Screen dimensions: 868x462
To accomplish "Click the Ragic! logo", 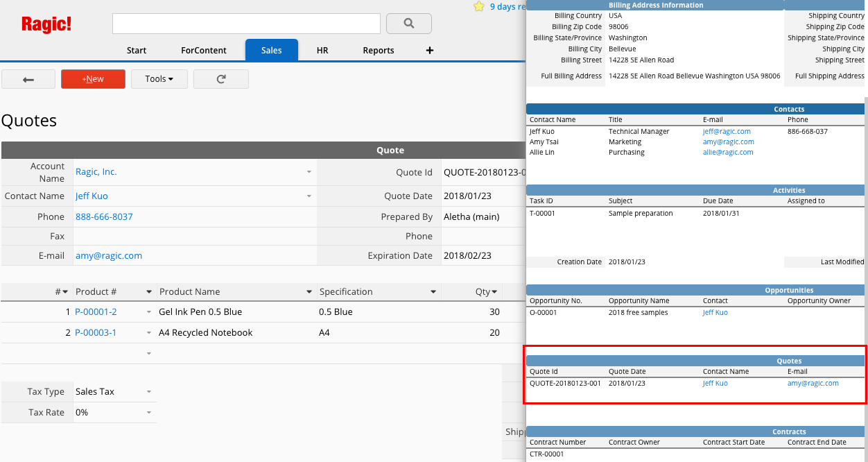I will pos(46,24).
